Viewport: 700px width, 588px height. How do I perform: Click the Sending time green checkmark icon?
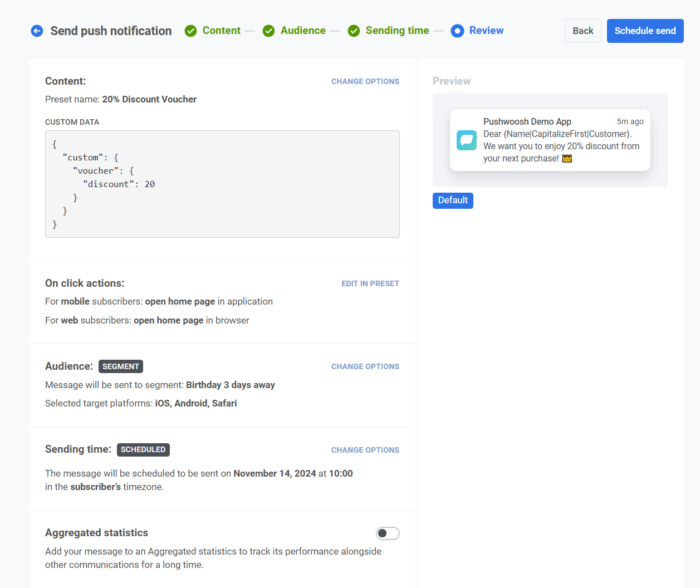pyautogui.click(x=354, y=31)
